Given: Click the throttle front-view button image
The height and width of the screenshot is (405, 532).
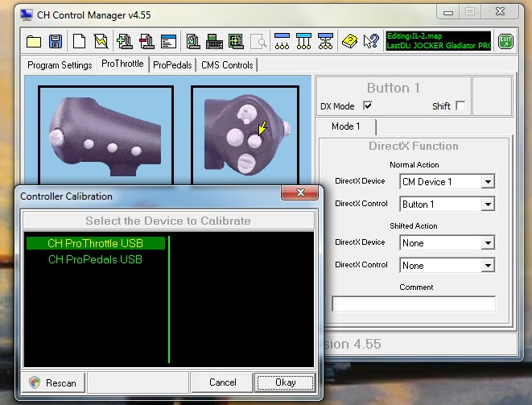Looking at the screenshot, I should click(245, 135).
